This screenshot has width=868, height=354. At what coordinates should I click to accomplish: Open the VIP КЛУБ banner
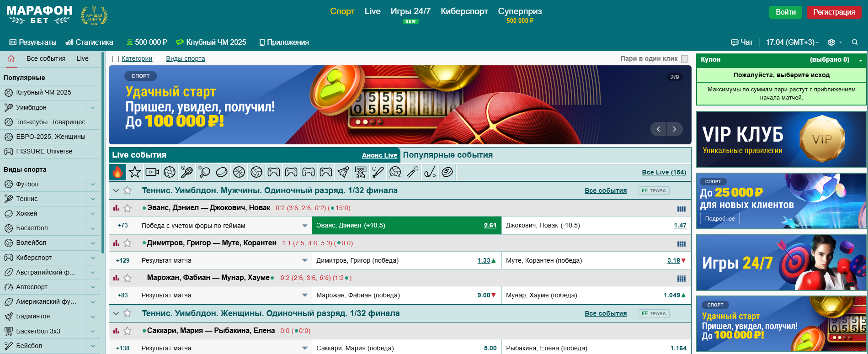click(781, 139)
